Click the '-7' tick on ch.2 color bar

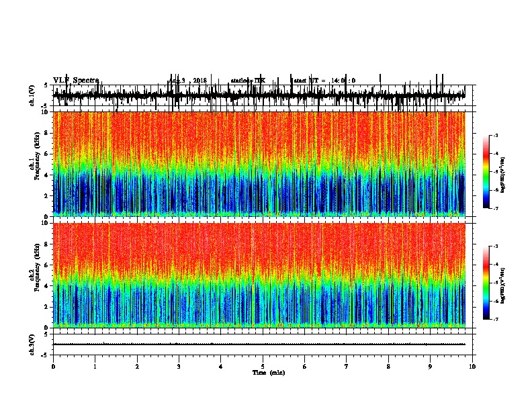point(495,319)
